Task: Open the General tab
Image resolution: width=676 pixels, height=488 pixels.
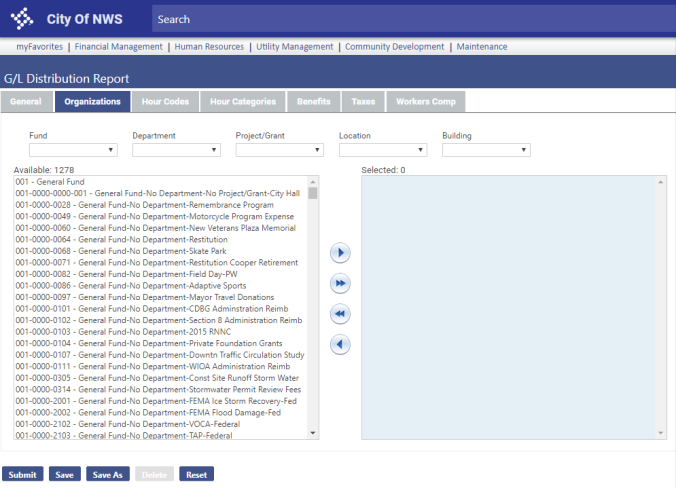Action: 26,102
